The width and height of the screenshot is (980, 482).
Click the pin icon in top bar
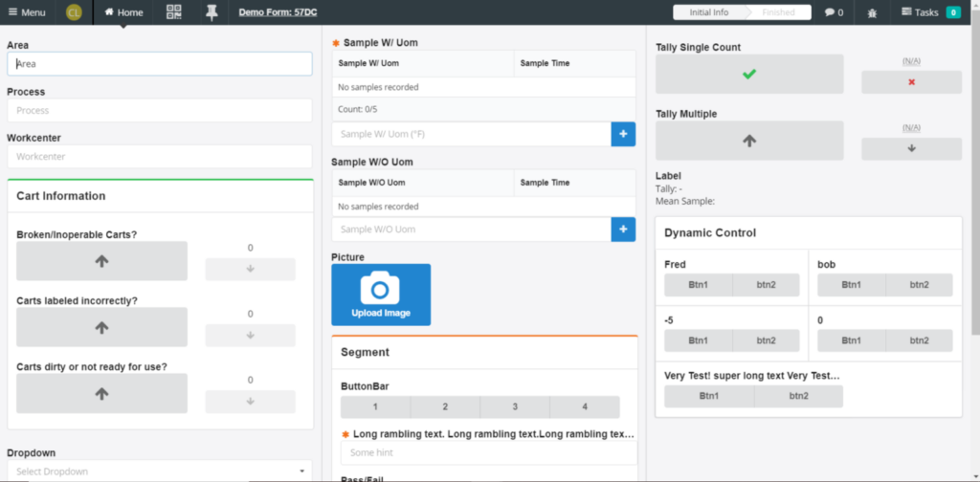211,12
